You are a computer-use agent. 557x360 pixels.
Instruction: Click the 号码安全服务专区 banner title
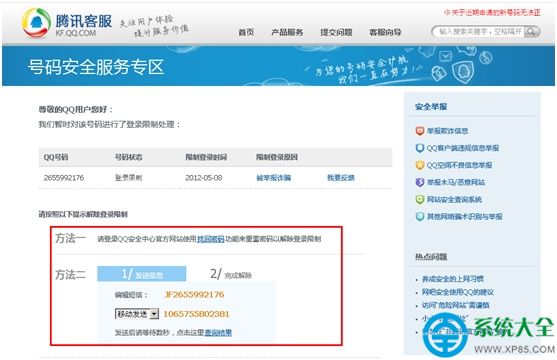pos(96,67)
